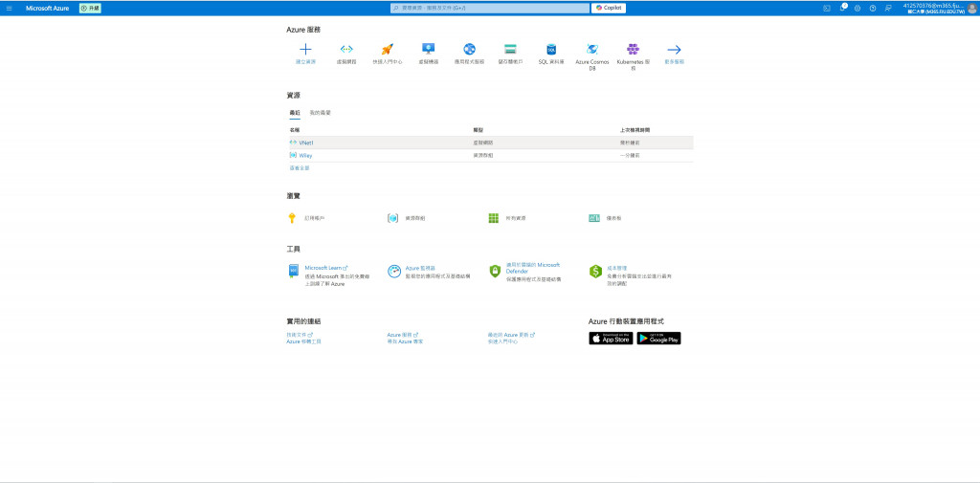
Task: Open the Dashboard chart icon
Action: coord(593,218)
